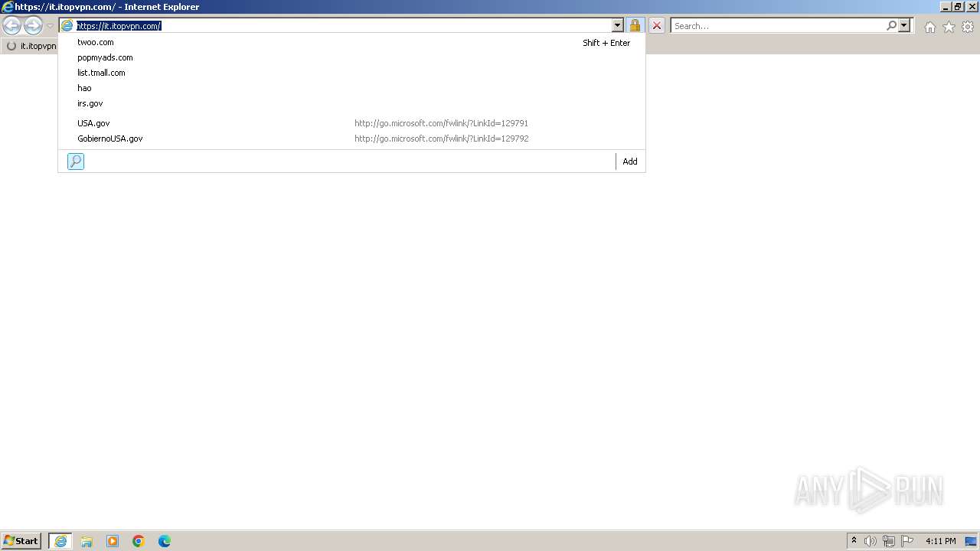This screenshot has height=551, width=980.
Task: Click the Show desktop button
Action: (x=971, y=541)
